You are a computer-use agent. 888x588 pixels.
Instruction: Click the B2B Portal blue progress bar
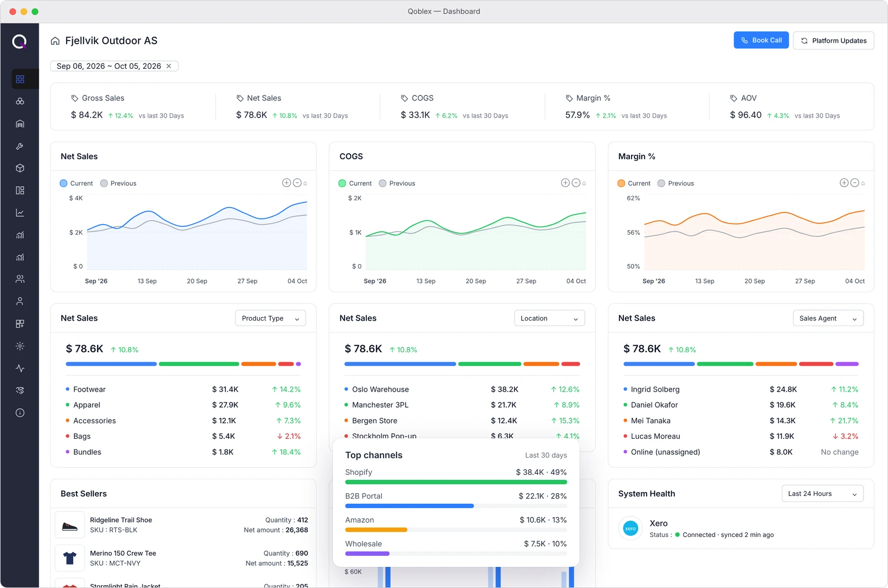410,506
